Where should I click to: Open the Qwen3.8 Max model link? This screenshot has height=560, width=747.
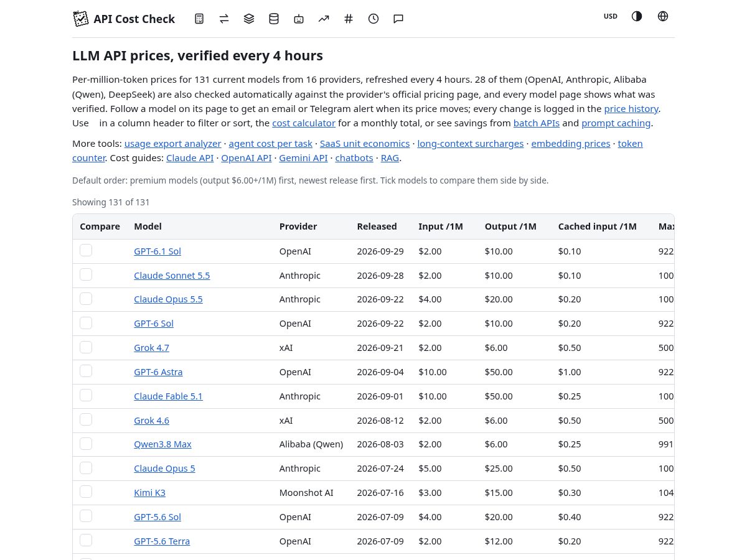162,444
